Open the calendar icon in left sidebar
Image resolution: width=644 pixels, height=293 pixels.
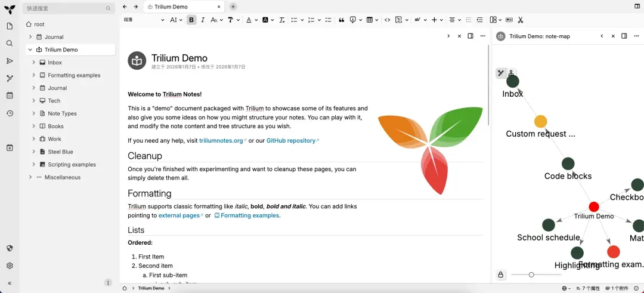[10, 95]
